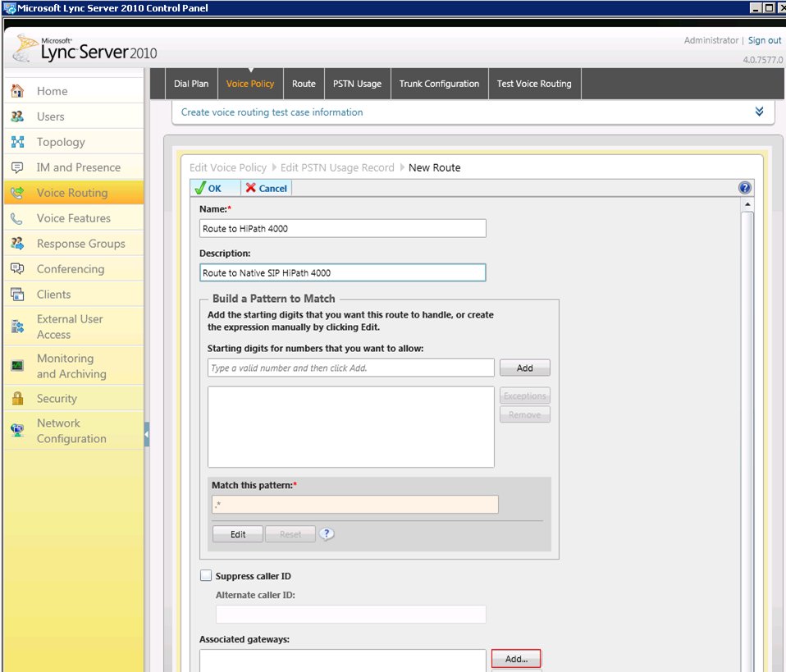Open the Route tab
This screenshot has height=672, width=786.
(x=304, y=84)
